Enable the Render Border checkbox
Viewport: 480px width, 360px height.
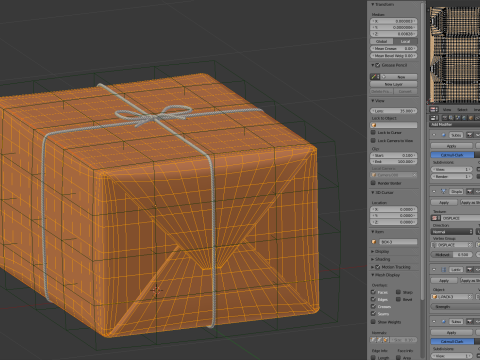point(373,183)
